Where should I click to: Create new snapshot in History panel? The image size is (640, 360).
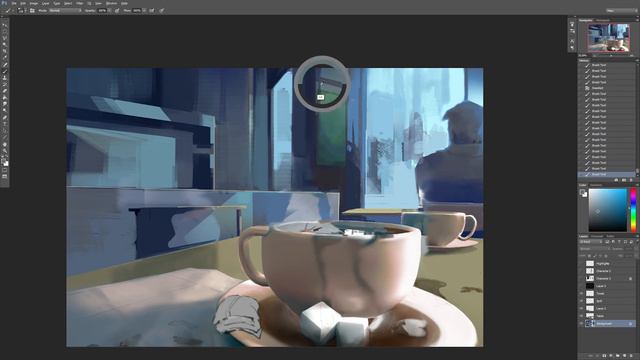pos(624,180)
